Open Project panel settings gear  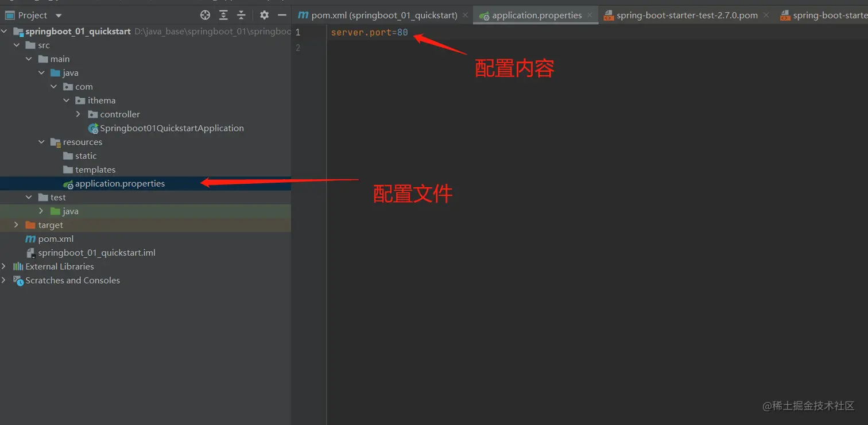[263, 15]
